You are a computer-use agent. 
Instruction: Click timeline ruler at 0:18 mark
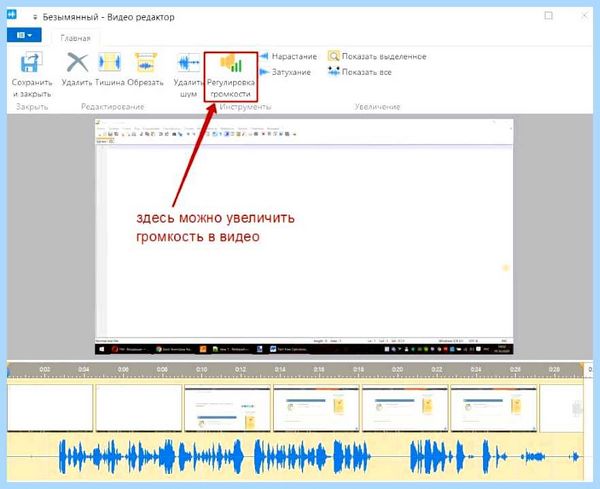point(358,370)
